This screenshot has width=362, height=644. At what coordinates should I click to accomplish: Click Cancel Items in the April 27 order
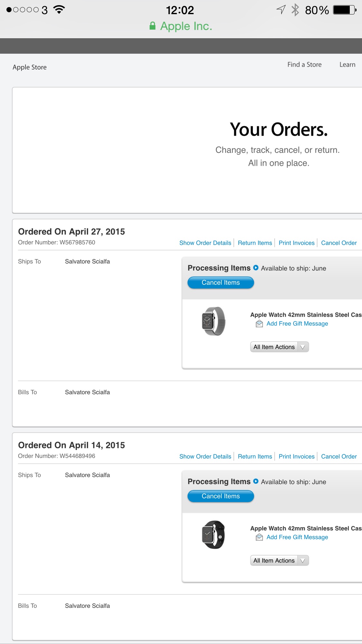point(221,283)
